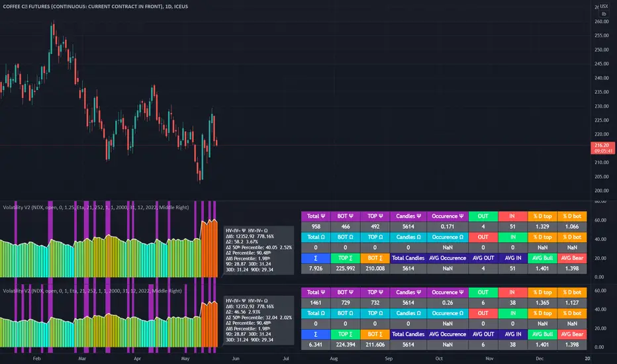
Task: Select the USX currency label on price axis
Action: pos(604,7)
